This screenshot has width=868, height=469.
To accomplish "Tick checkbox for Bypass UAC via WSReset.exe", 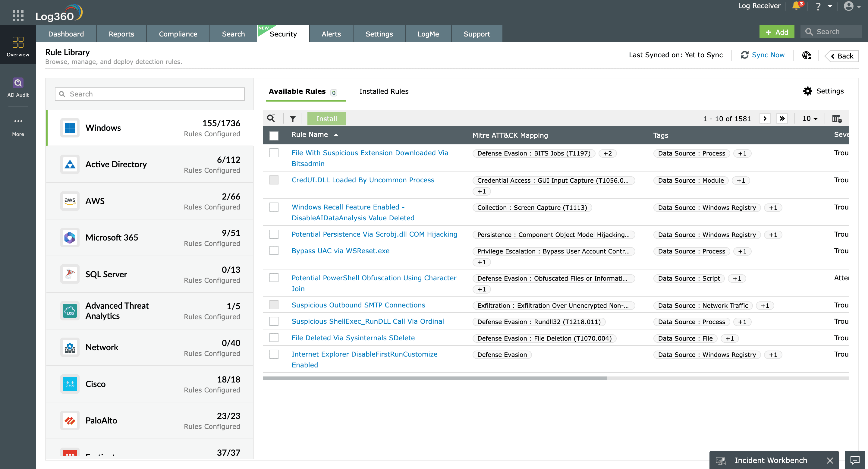I will click(274, 251).
